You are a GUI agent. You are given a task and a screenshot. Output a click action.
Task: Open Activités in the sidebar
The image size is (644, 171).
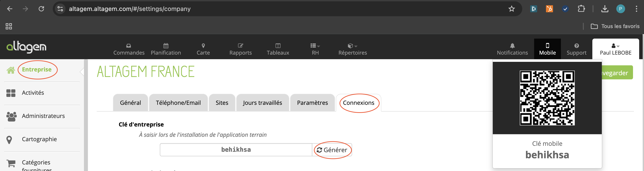pos(33,93)
